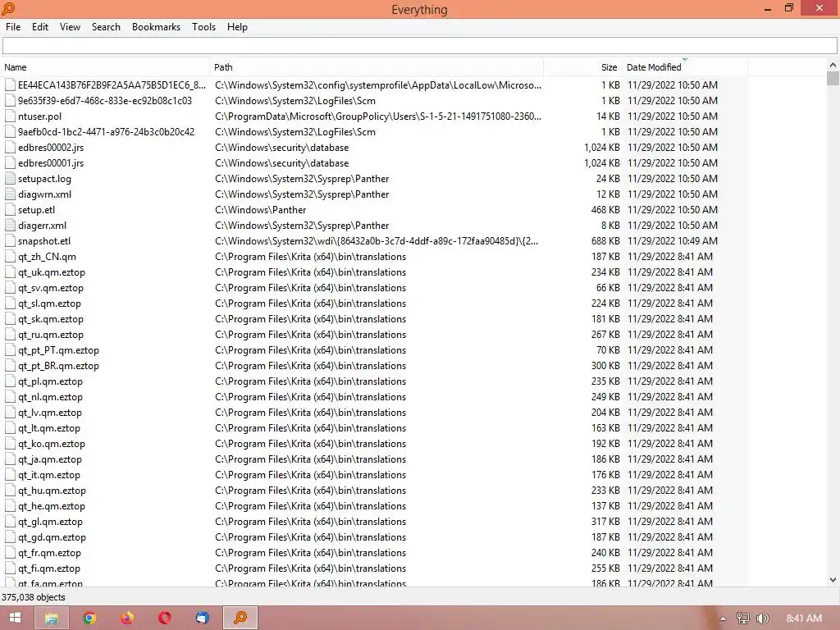Click the path C:\Windows\Panther

(260, 209)
